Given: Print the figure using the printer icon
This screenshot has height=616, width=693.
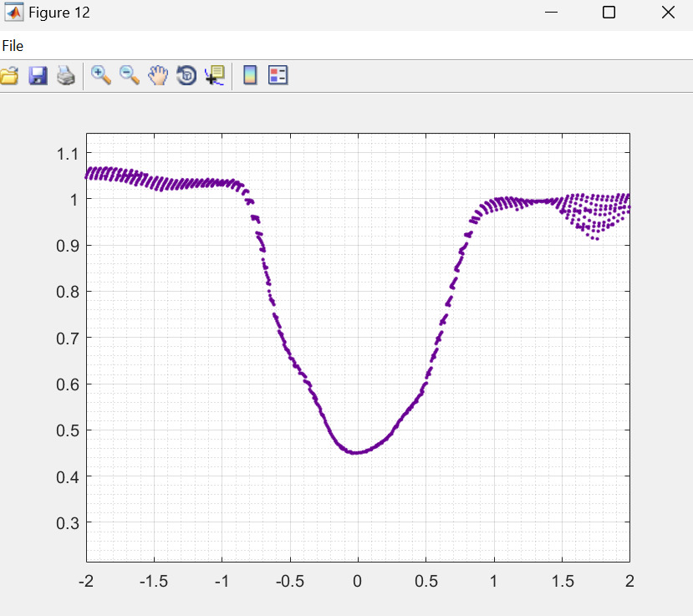Looking at the screenshot, I should tap(66, 76).
